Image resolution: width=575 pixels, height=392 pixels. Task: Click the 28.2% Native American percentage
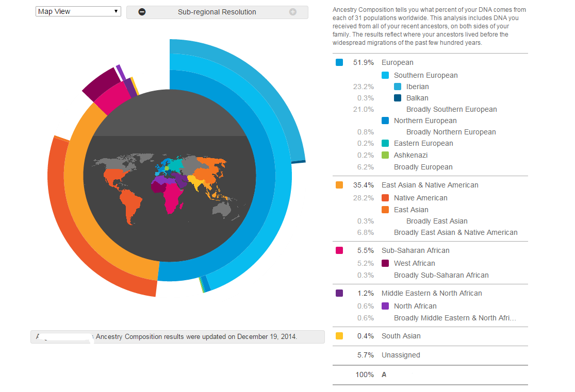click(x=364, y=198)
